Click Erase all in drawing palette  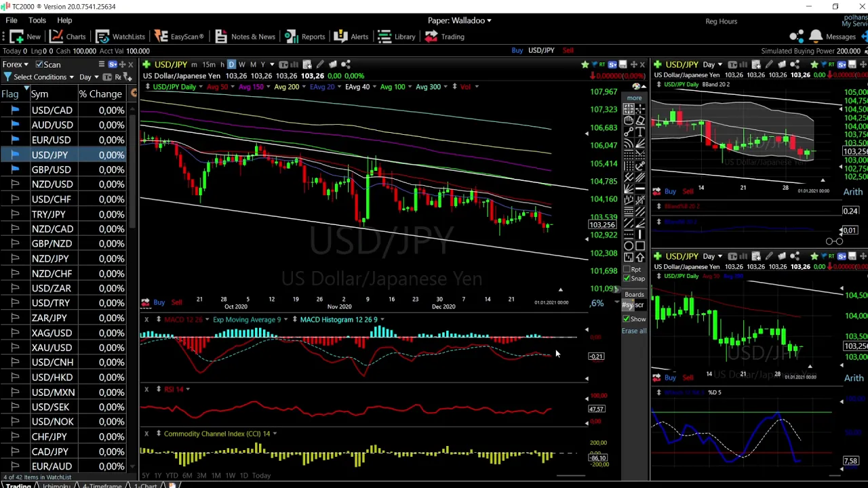point(634,331)
